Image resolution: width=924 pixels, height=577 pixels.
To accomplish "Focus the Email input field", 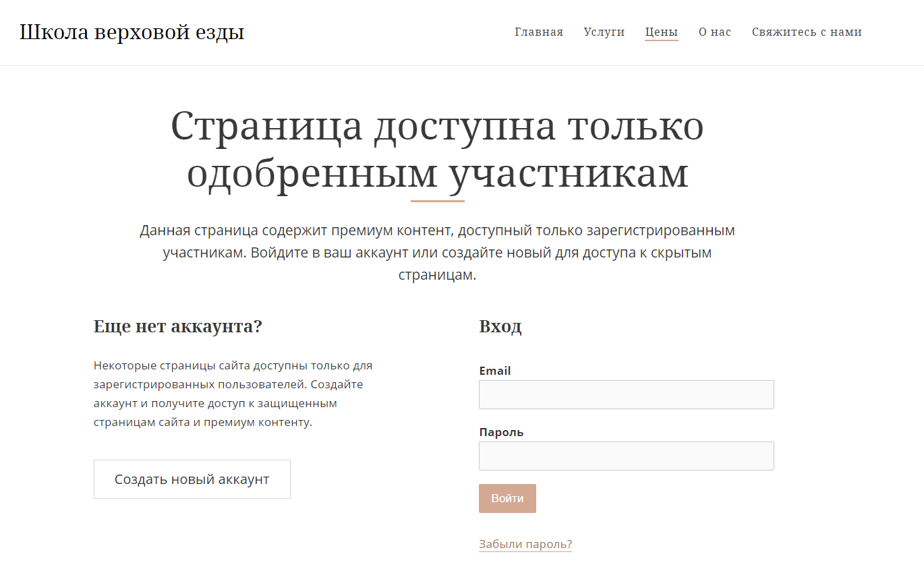I will pyautogui.click(x=626, y=394).
